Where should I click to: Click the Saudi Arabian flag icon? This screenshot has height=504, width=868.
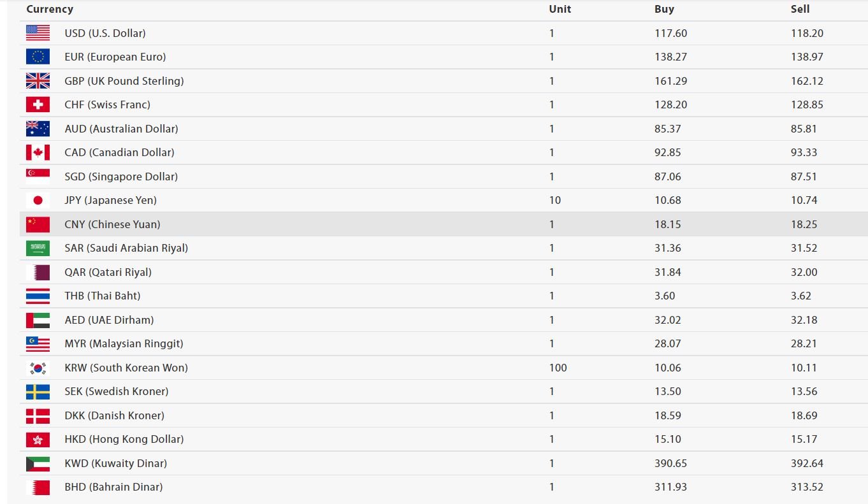38,248
